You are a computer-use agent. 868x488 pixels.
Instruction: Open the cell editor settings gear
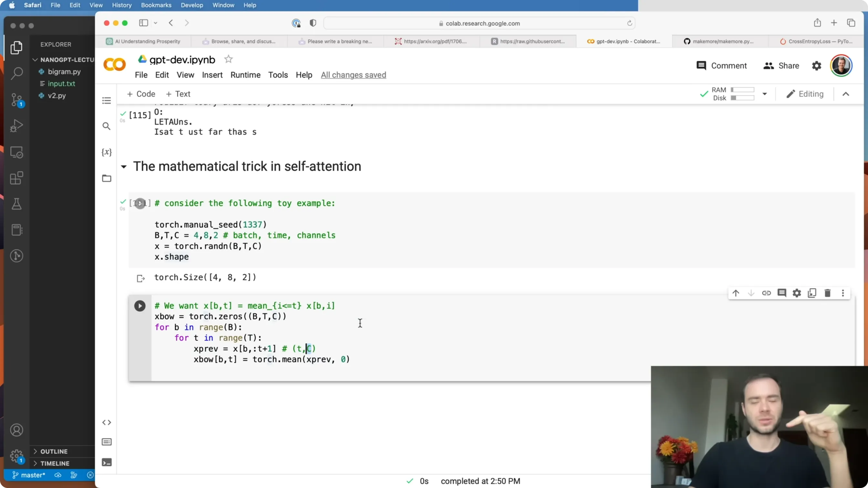click(797, 293)
